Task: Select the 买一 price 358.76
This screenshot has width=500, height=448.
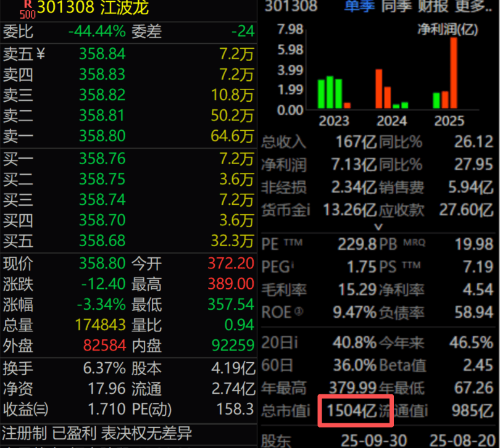Action: click(102, 160)
